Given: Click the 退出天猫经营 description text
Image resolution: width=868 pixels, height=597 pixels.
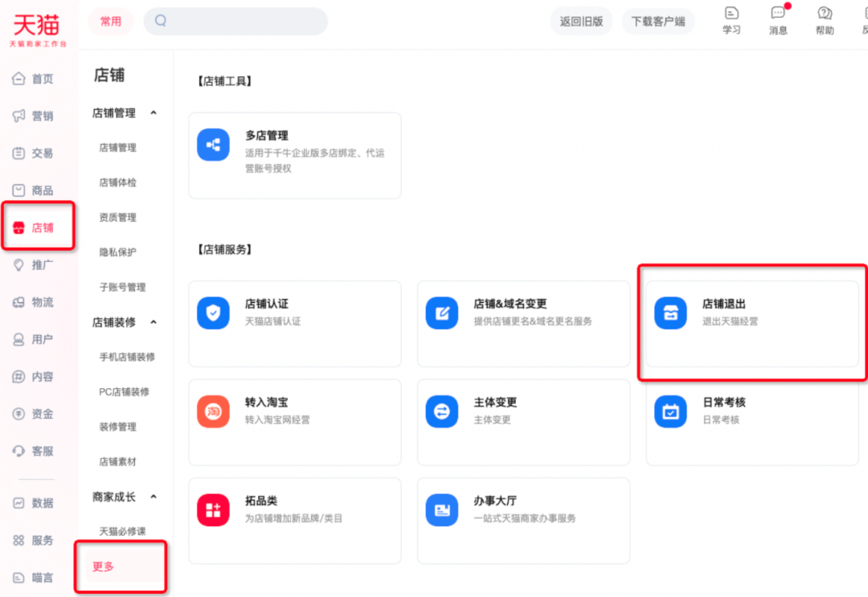Looking at the screenshot, I should 730,321.
